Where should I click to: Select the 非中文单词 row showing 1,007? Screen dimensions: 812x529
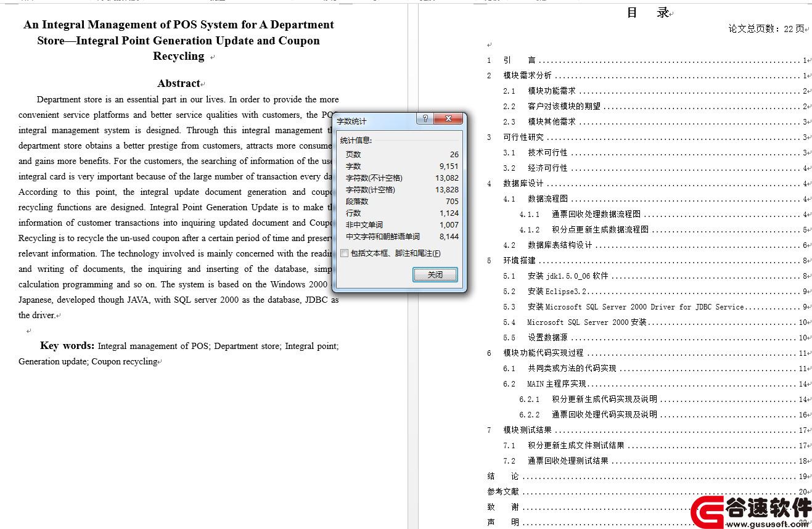[402, 225]
